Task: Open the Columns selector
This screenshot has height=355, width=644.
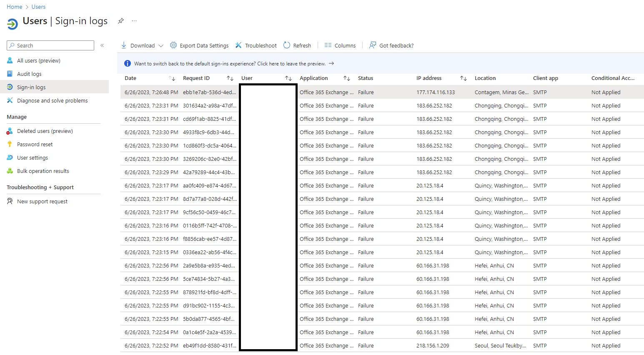Action: tap(340, 45)
